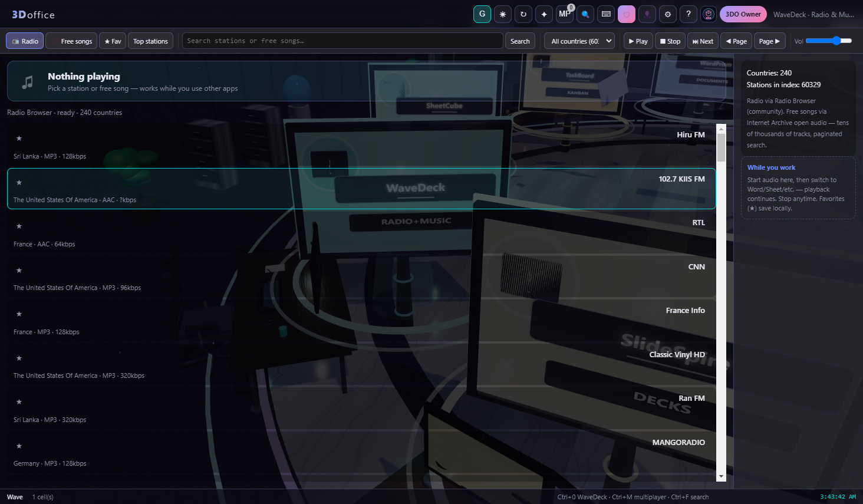The height and width of the screenshot is (504, 863).
Task: Star the MANGORADIO station
Action: (19, 446)
